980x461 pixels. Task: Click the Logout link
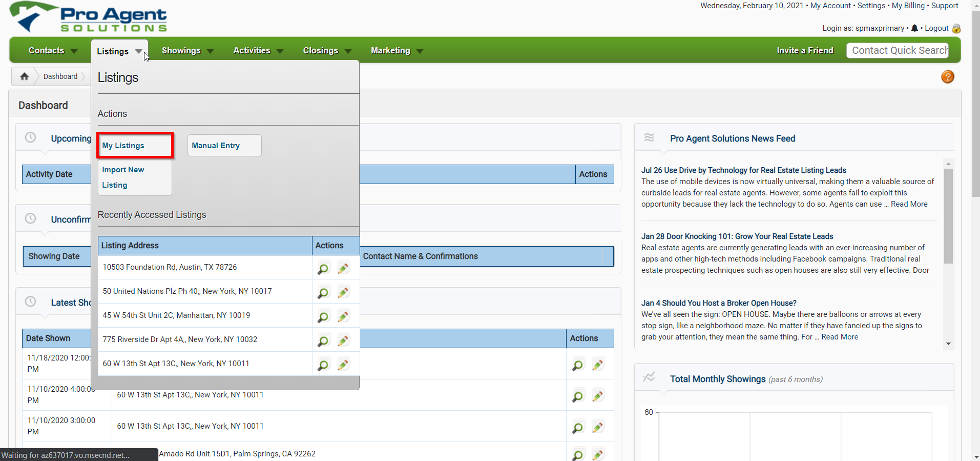[x=936, y=28]
